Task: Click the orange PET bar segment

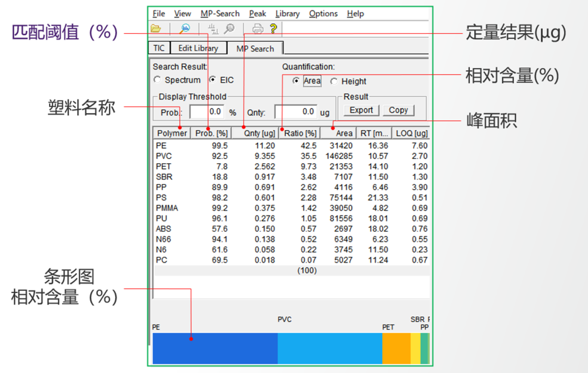Action: (x=396, y=349)
